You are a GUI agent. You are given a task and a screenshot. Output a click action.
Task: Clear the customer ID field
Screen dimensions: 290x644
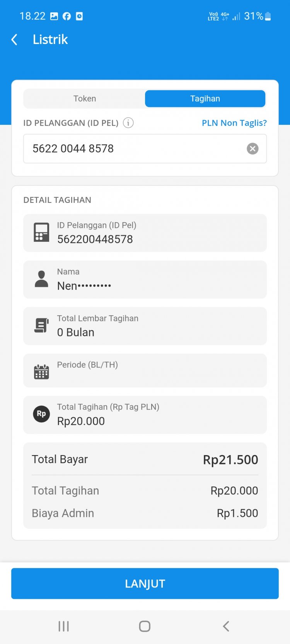252,149
